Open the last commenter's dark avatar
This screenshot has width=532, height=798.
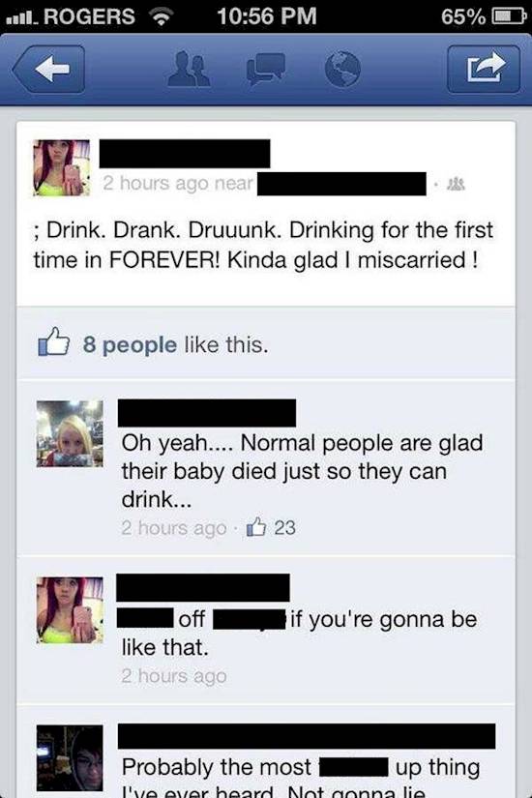pyautogui.click(x=70, y=757)
